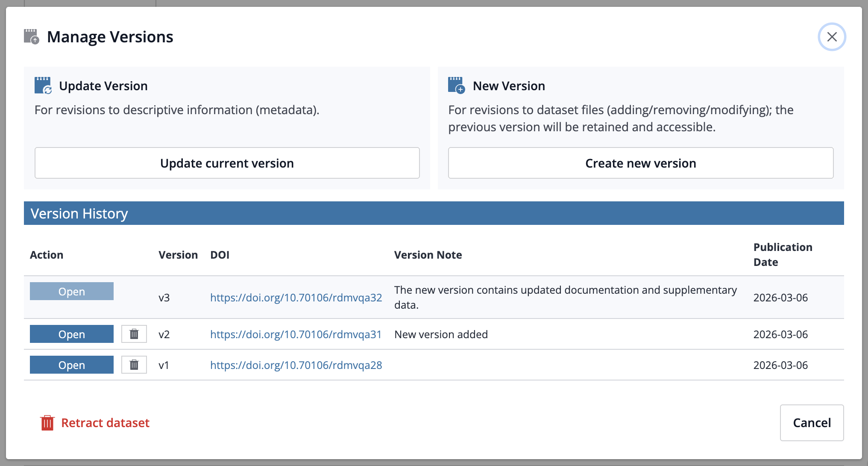Follow DOI link ending rdmvqa32
Image resolution: width=868 pixels, height=466 pixels.
296,298
